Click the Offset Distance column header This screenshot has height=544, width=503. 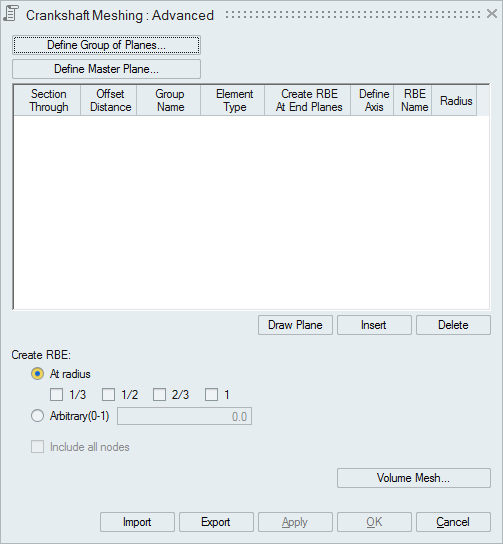coord(110,100)
